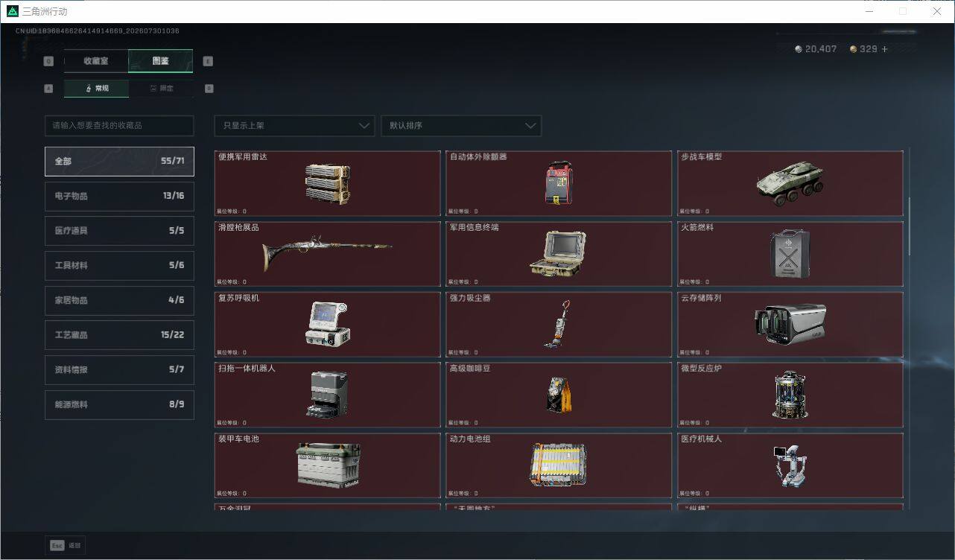Click the A key hint beside 常规
This screenshot has height=560, width=955.
tap(48, 89)
